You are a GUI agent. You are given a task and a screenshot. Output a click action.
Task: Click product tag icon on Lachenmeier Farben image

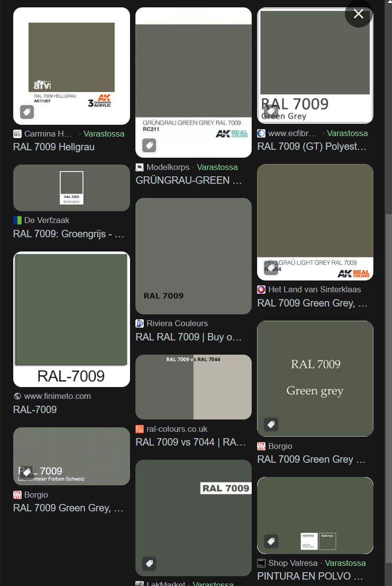(27, 473)
